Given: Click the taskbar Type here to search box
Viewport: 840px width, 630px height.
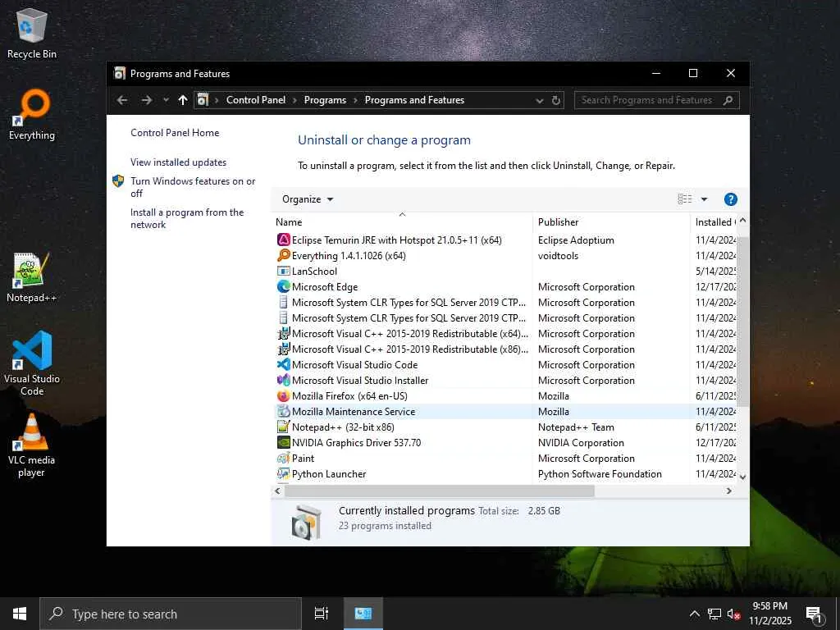Looking at the screenshot, I should click(x=171, y=614).
